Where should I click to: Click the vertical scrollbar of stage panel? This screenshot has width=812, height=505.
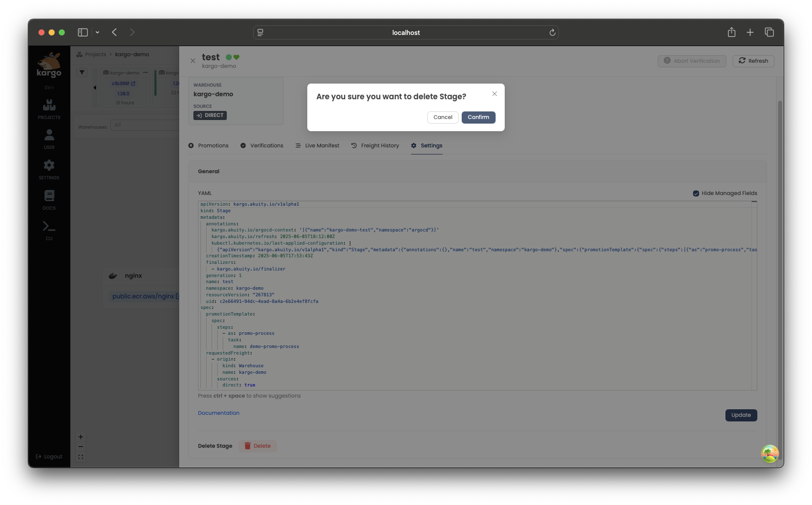780,253
